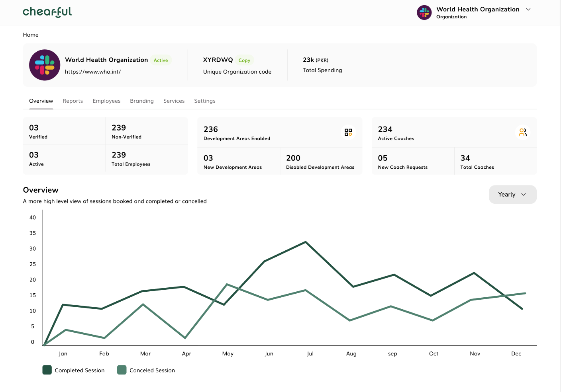Copy the unique organization code
Viewport: 561px width, 392px height.
click(x=244, y=60)
